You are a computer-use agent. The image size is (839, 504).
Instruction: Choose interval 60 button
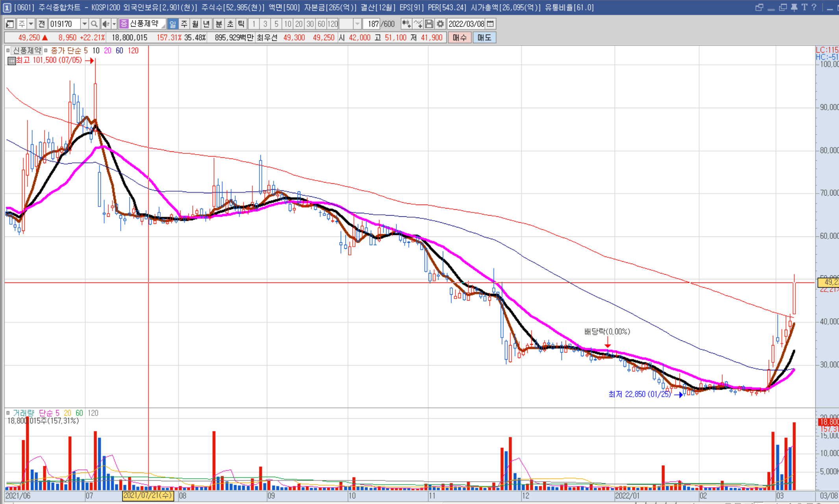coord(321,24)
